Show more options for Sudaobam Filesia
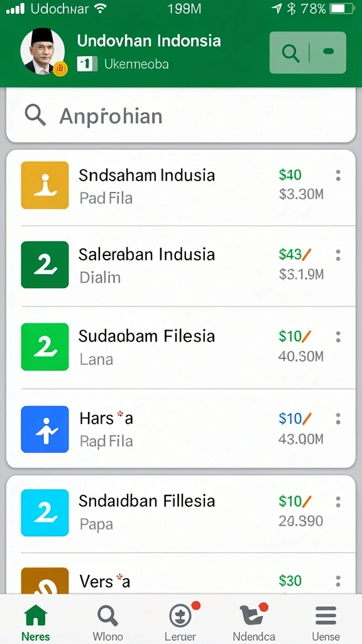The width and height of the screenshot is (362, 644). [337, 337]
